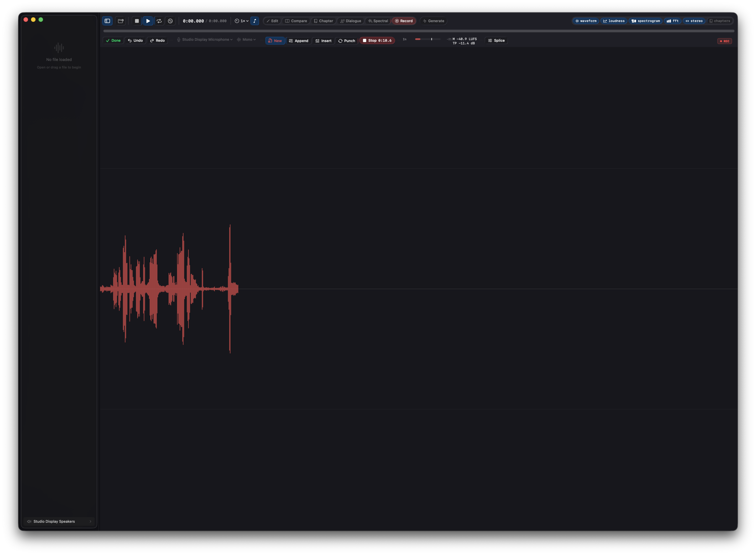Screen dimensions: 756x555
Task: Click the Redo button
Action: [158, 40]
